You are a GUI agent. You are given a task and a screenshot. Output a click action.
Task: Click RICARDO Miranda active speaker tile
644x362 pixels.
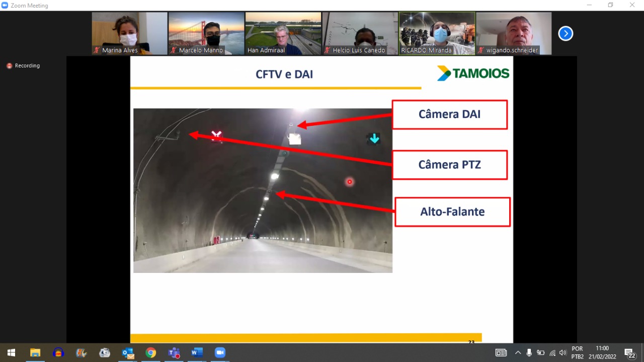(x=437, y=33)
